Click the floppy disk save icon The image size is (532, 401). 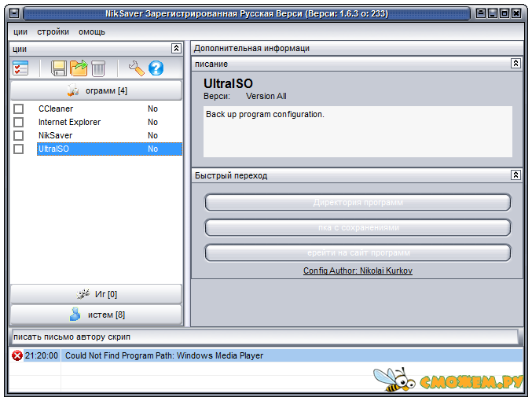click(x=59, y=68)
